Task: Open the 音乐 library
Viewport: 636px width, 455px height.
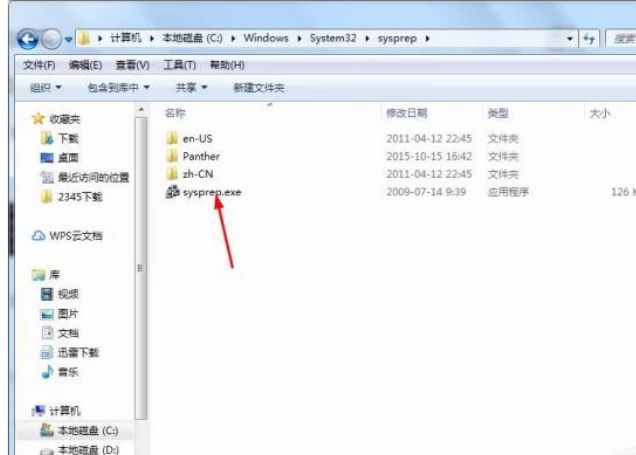Action: (x=60, y=371)
